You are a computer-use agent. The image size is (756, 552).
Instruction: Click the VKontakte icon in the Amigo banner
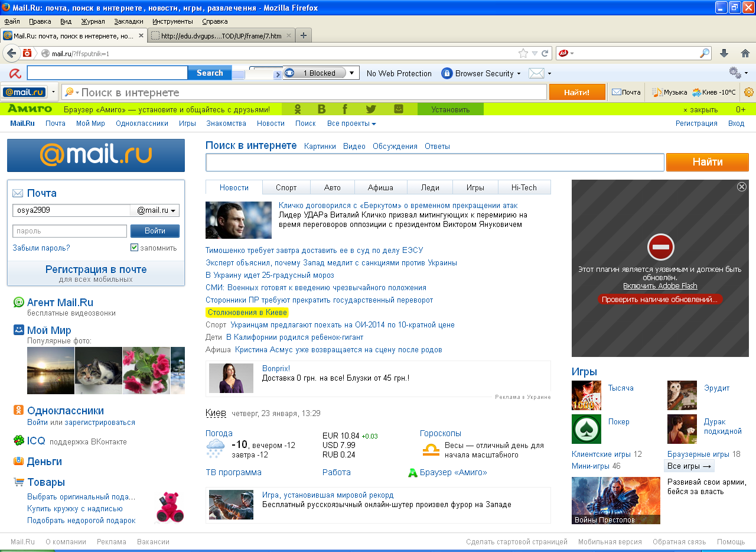tap(322, 109)
